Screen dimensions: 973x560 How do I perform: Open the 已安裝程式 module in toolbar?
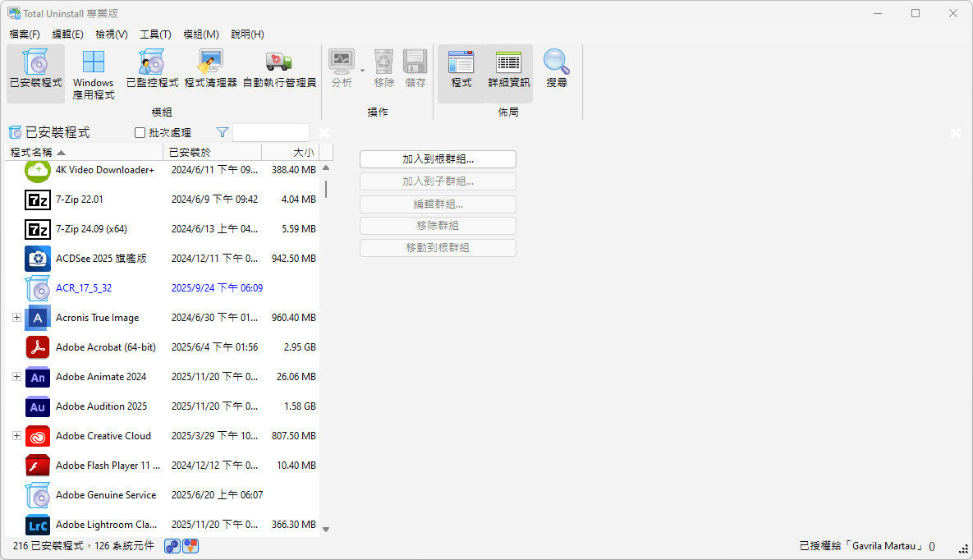click(x=35, y=71)
